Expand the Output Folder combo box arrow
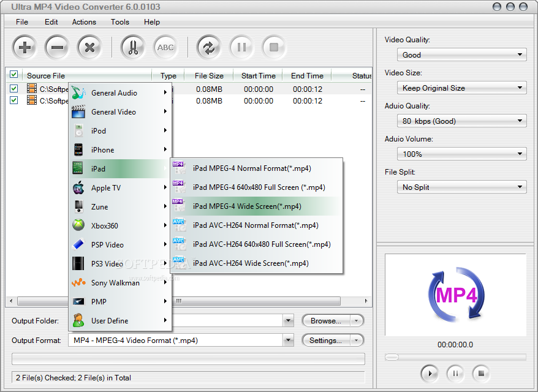The image size is (538, 392). pos(289,321)
